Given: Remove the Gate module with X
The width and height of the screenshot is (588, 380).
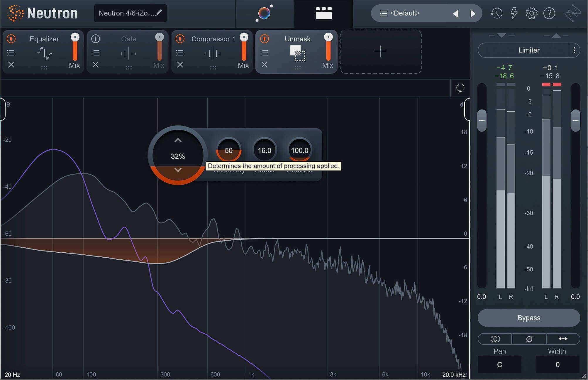Looking at the screenshot, I should pos(96,65).
